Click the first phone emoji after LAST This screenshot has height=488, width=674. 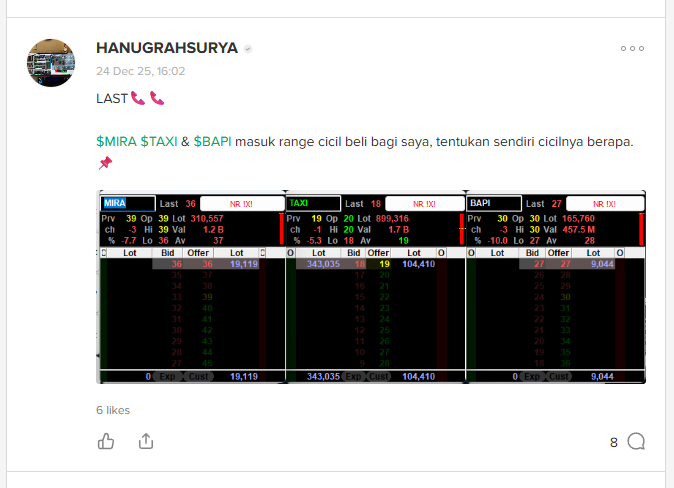point(138,98)
